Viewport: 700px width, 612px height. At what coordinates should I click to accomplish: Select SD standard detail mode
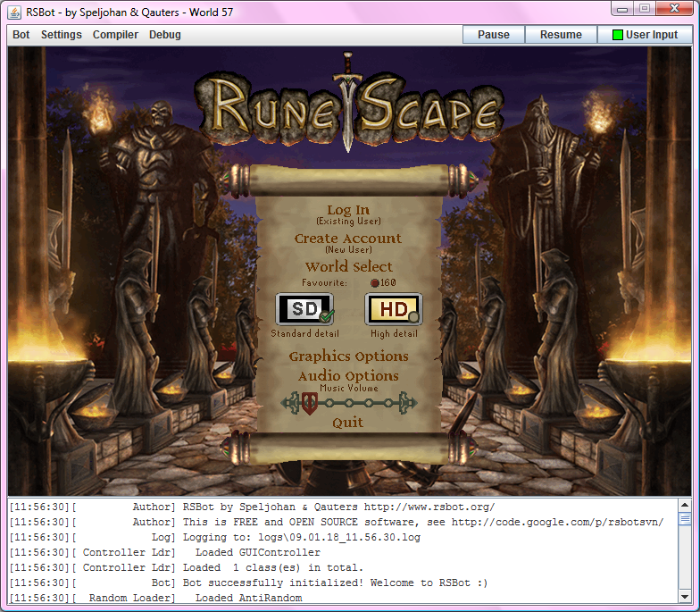(x=305, y=309)
